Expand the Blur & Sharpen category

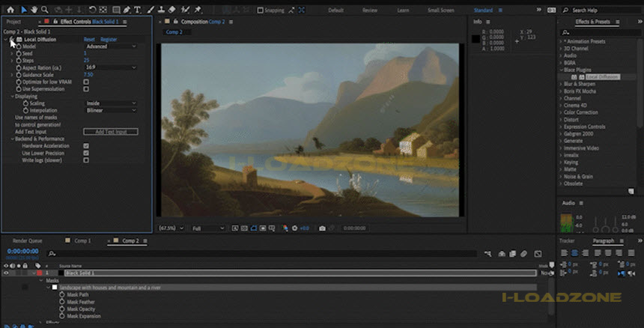pyautogui.click(x=560, y=84)
